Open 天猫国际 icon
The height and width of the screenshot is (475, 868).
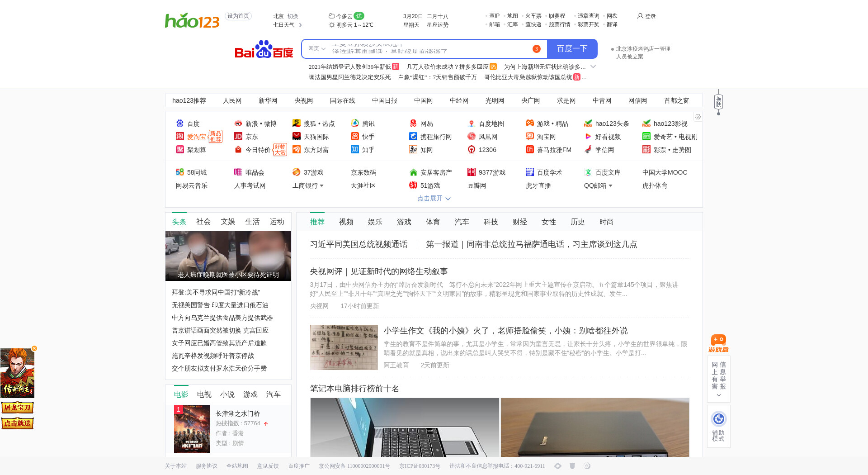coord(297,137)
